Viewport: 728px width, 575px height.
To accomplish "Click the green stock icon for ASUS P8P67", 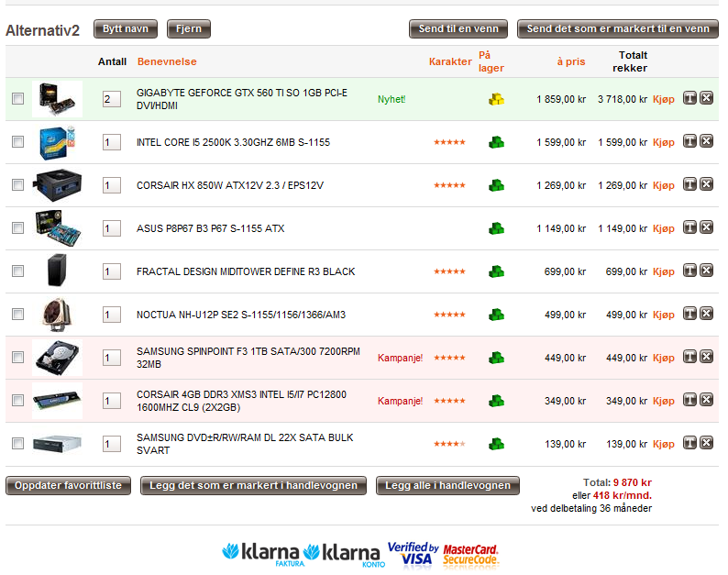I will click(x=496, y=228).
